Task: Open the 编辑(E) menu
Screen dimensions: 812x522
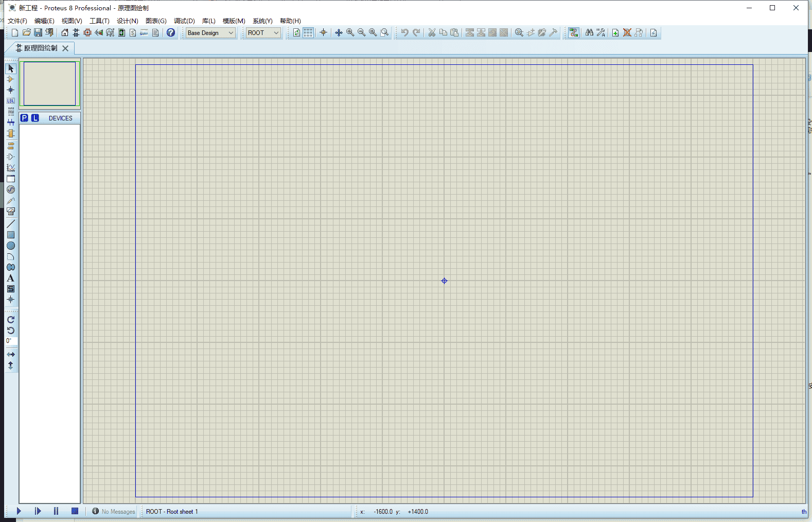Action: coord(44,21)
